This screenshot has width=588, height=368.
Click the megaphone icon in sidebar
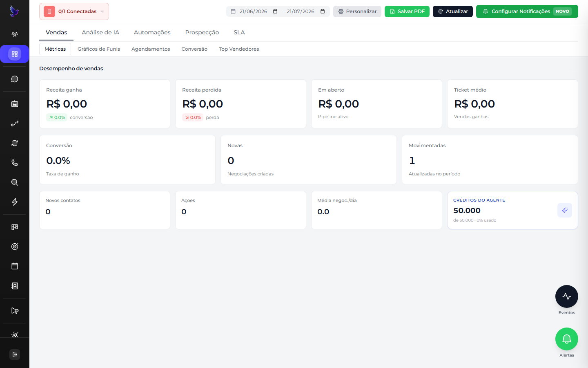pos(15,311)
